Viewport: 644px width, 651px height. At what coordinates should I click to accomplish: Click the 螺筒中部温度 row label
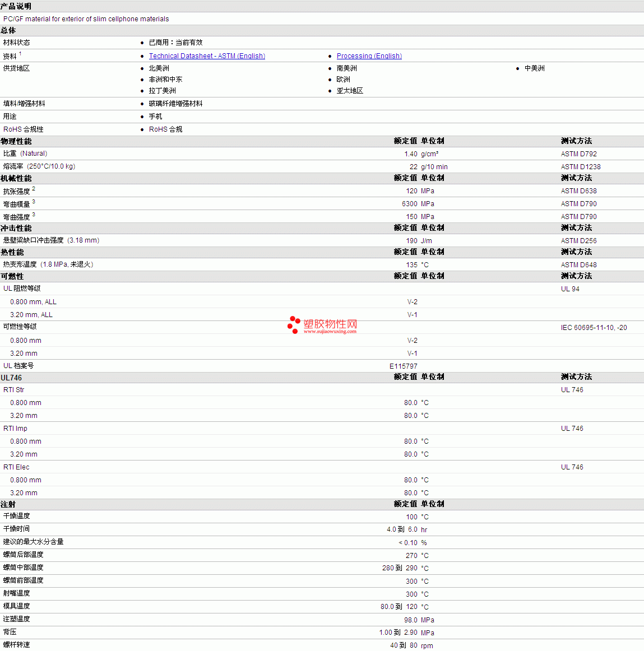(24, 568)
